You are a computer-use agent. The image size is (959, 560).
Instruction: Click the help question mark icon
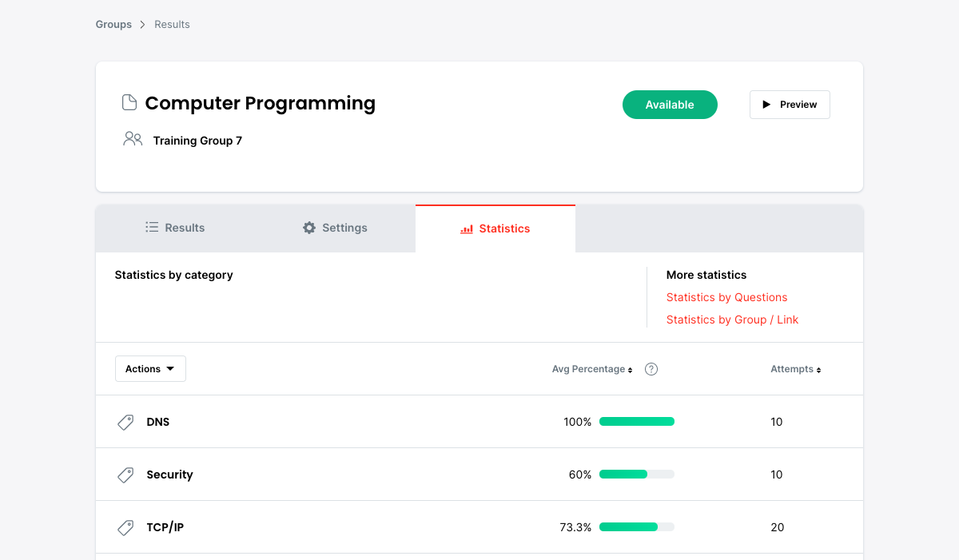point(651,369)
